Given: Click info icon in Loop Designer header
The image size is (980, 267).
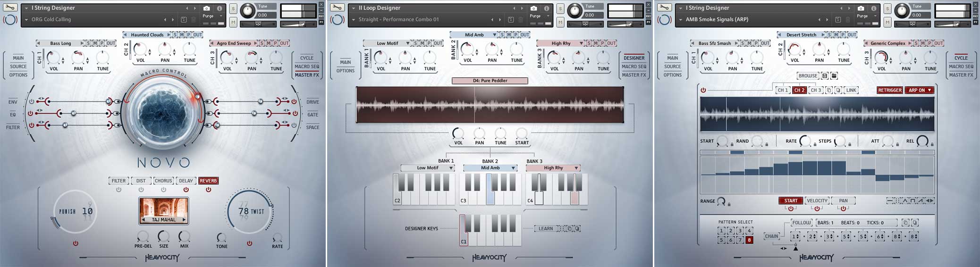Looking at the screenshot, I should tap(546, 8).
